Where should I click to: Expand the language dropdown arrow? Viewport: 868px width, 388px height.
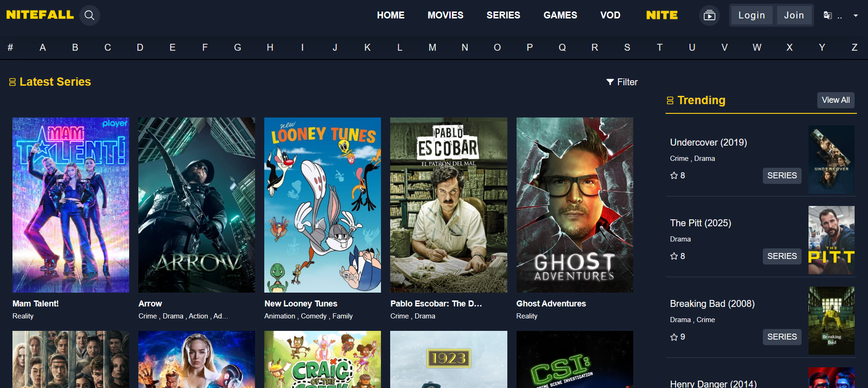856,15
